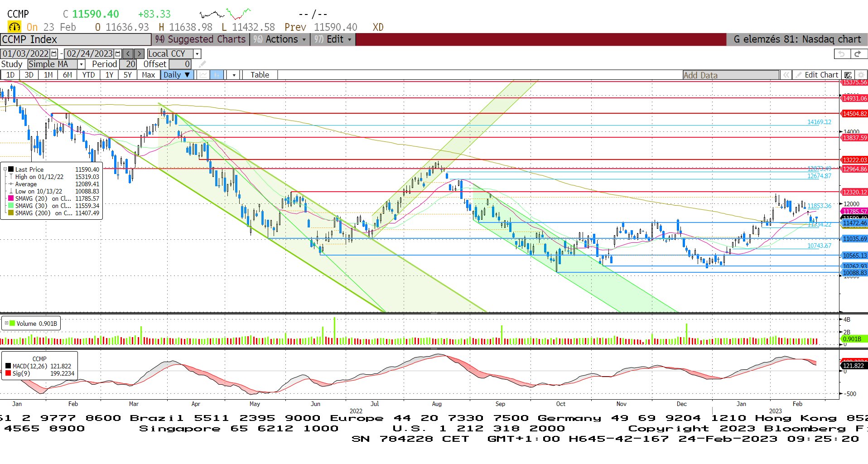Click the Average marker icon in legend

pyautogui.click(x=11, y=184)
